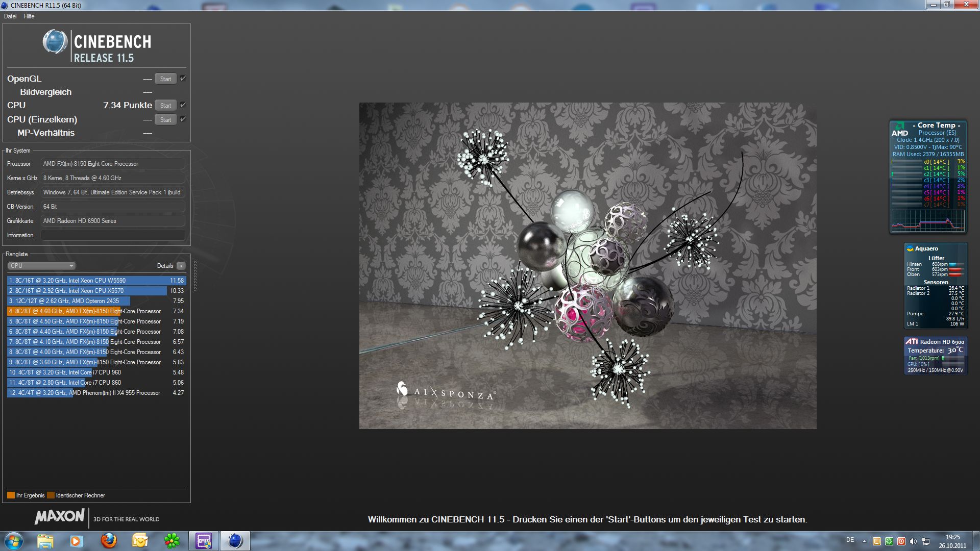This screenshot has height=551, width=980.
Task: Click the Information input field
Action: coord(113,235)
